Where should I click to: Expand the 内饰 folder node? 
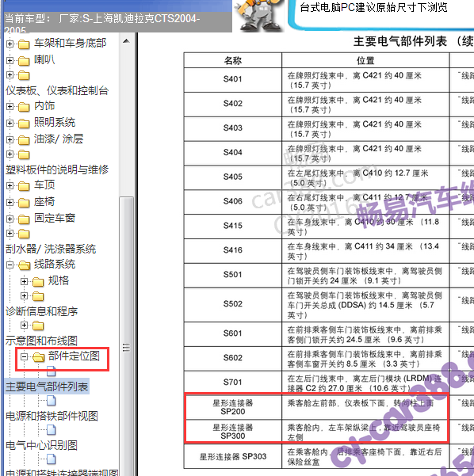pyautogui.click(x=10, y=107)
